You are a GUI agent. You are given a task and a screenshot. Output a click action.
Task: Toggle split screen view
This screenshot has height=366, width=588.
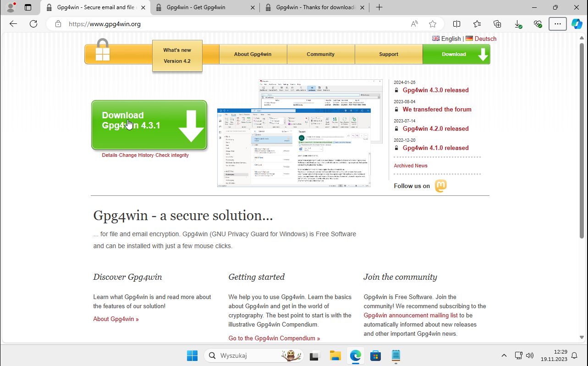pyautogui.click(x=456, y=24)
